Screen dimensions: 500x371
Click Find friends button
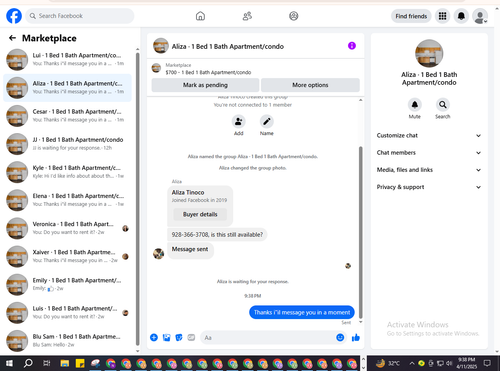point(411,16)
